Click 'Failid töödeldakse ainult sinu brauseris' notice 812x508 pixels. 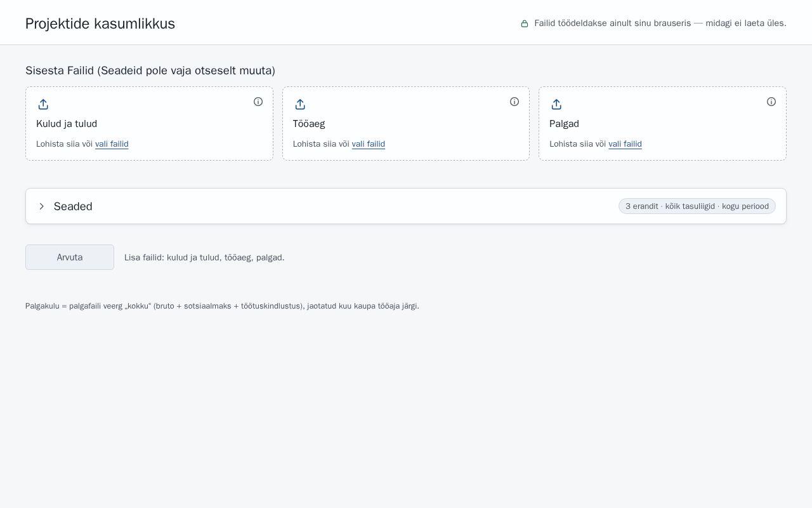660,23
